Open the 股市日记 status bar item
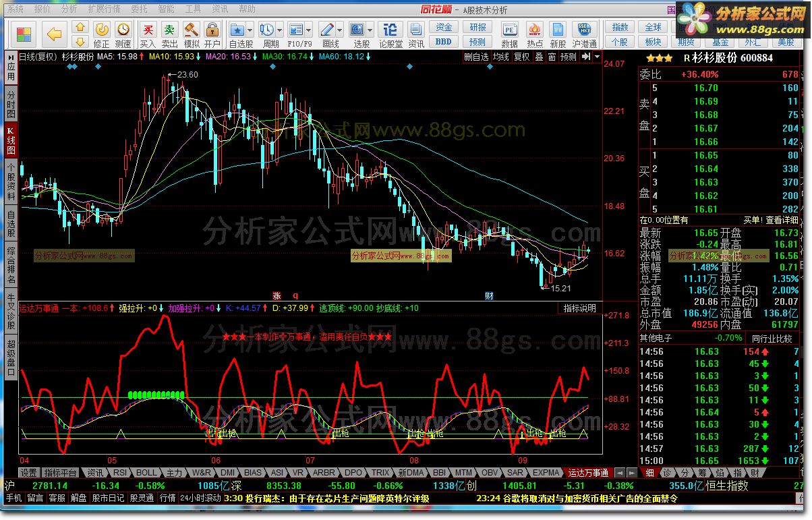 pyautogui.click(x=108, y=498)
